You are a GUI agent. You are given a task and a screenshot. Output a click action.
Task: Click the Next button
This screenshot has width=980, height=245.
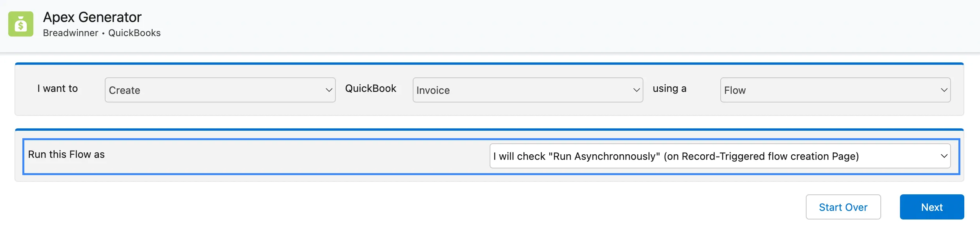(932, 207)
